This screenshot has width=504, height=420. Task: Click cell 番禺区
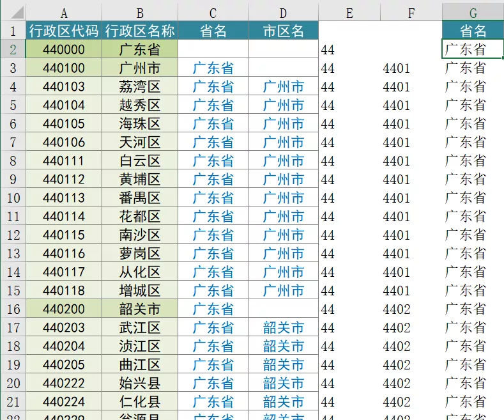(140, 198)
